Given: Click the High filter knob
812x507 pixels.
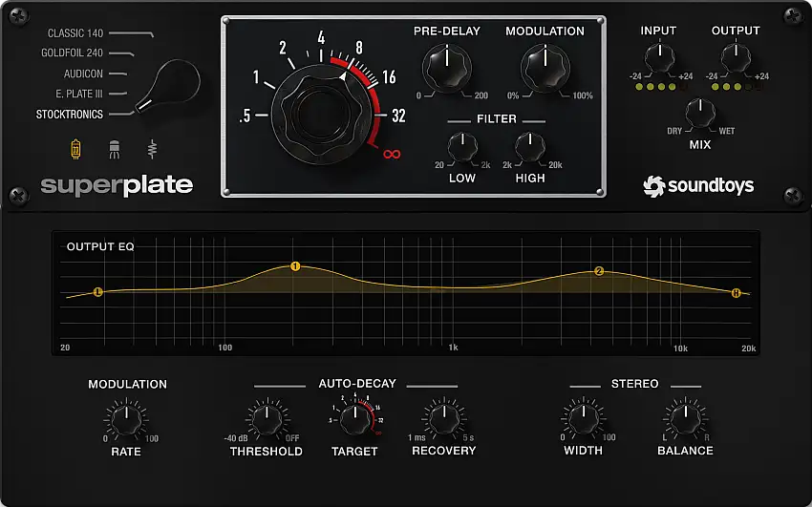Looking at the screenshot, I should tap(530, 147).
